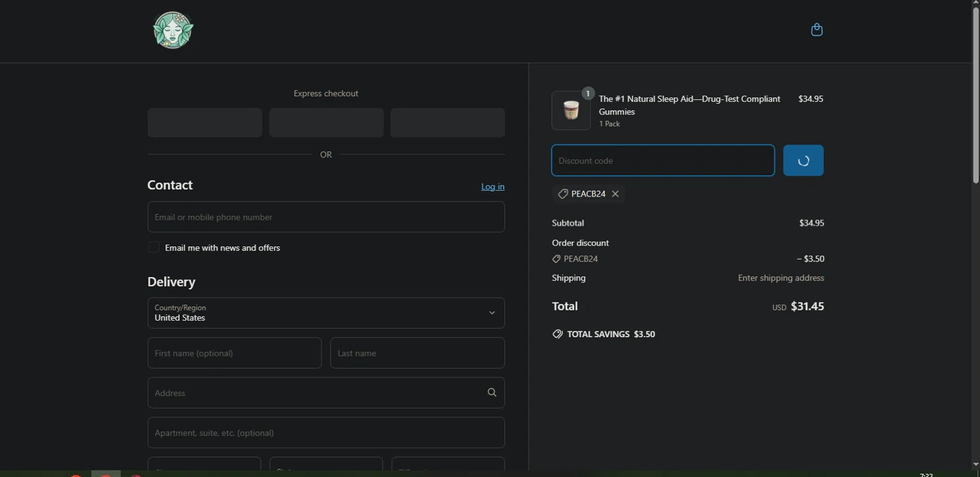Focus the Discount code input box
The width and height of the screenshot is (980, 477).
click(663, 161)
